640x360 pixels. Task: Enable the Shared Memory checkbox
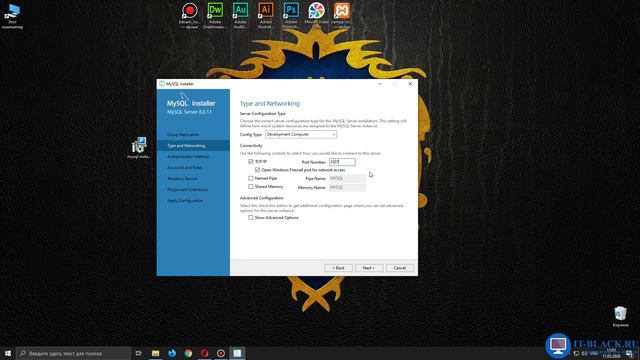tap(251, 187)
